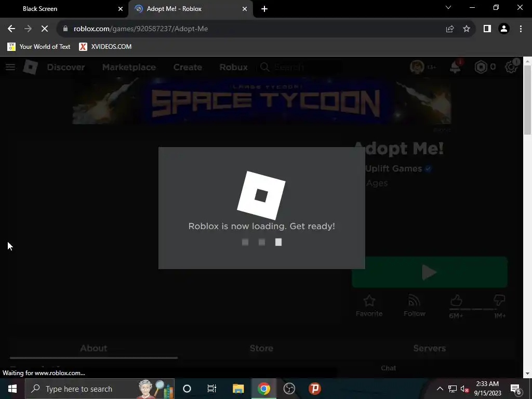Viewport: 532px width, 399px height.
Task: Click the green Play button
Action: (430, 272)
